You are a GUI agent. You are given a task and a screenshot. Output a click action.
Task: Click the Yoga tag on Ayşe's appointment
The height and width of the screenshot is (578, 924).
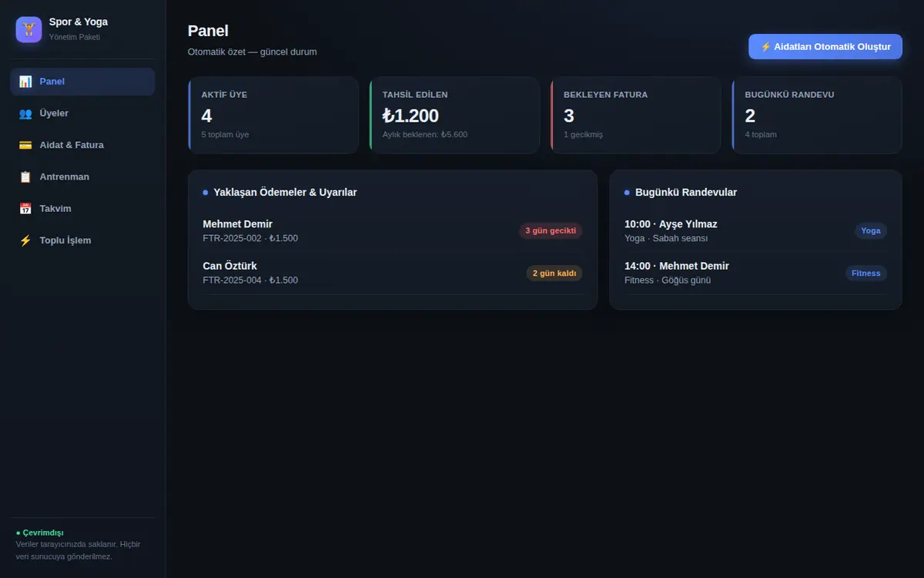coord(871,230)
